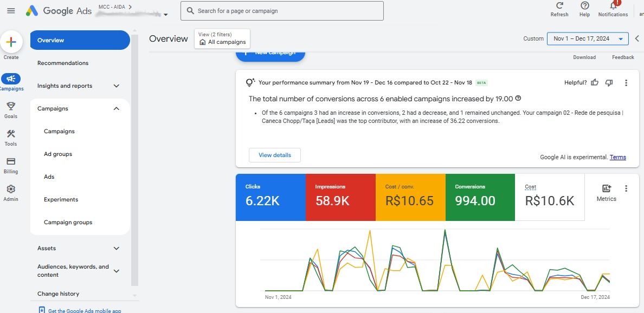
Task: Click the Google Ads logo
Action: point(59,11)
